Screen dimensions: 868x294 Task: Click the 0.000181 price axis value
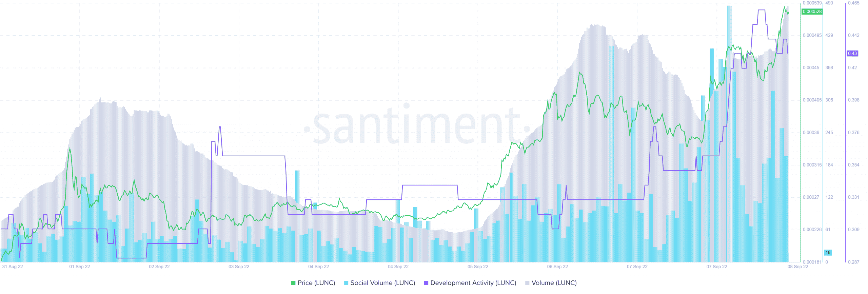coord(812,262)
